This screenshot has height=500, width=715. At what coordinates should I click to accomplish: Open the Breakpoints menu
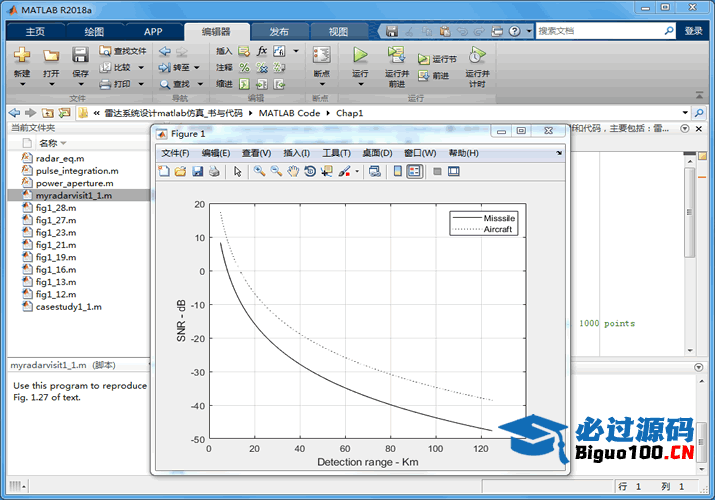(321, 66)
